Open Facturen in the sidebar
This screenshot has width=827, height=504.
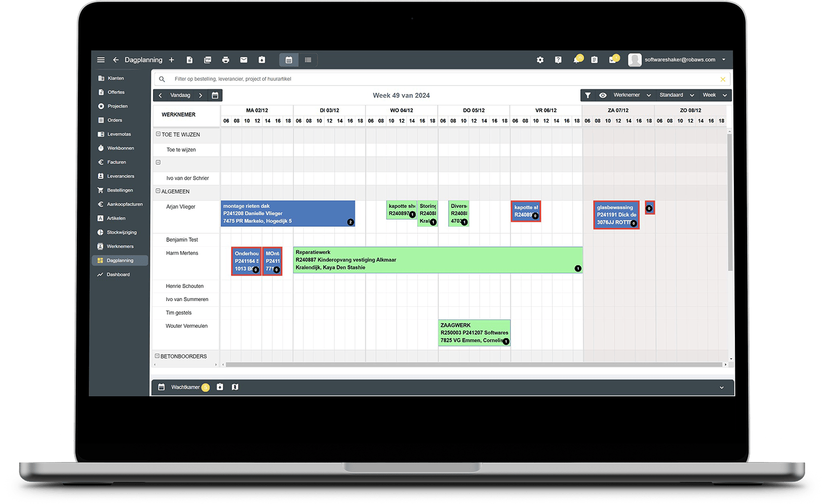[x=116, y=162]
